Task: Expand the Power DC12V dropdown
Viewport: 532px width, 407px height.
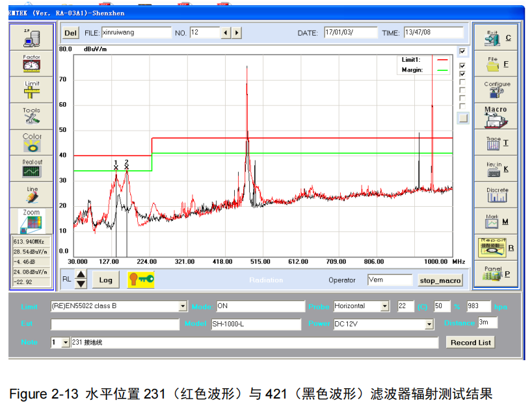Action: tap(429, 324)
